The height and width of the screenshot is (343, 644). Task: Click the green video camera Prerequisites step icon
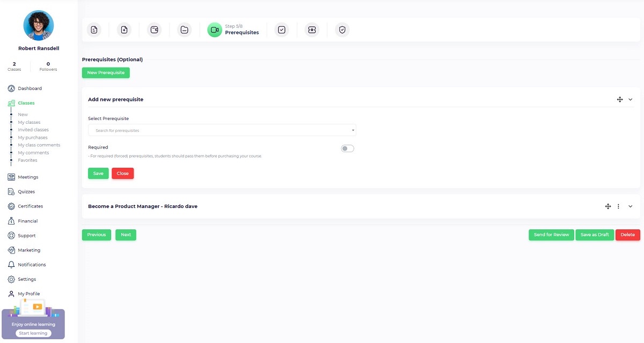(x=215, y=30)
